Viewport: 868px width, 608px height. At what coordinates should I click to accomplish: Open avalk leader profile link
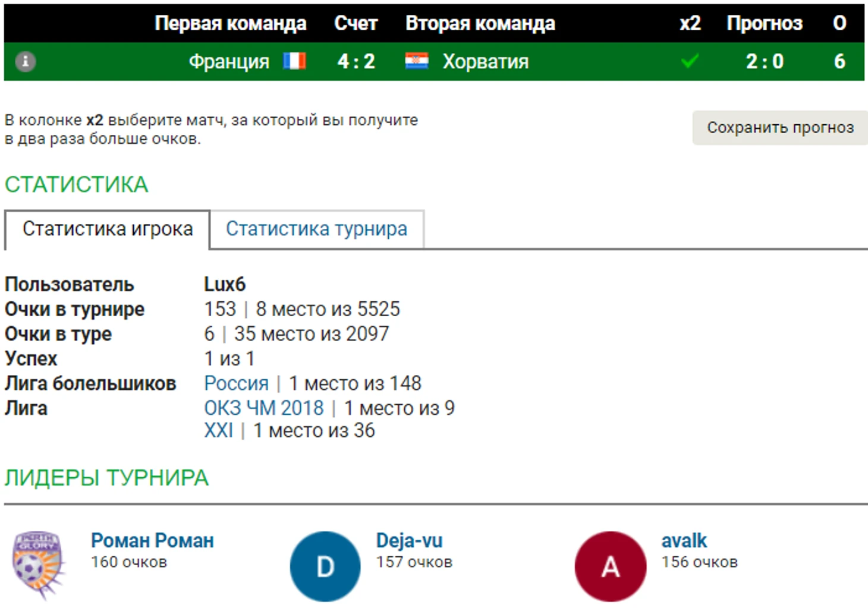(x=684, y=541)
